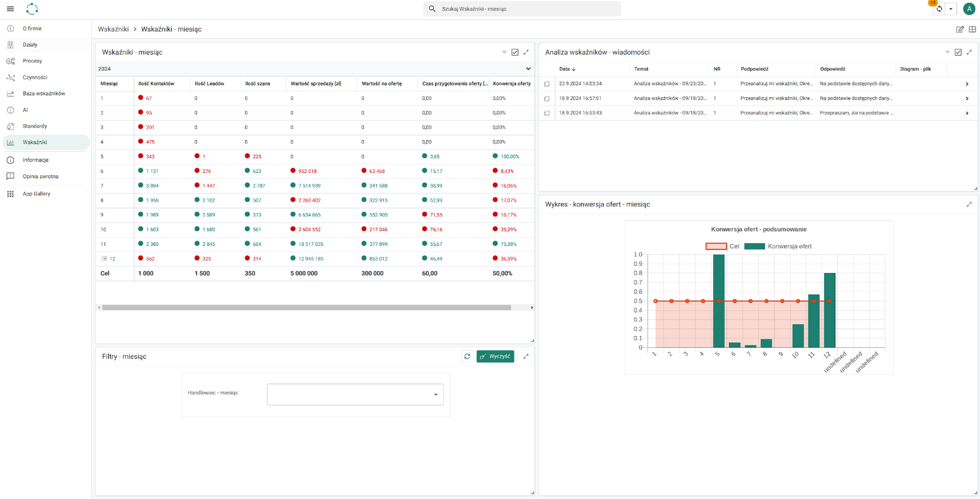980x499 pixels.
Task: Click the App Gallery grid icon
Action: pyautogui.click(x=10, y=194)
